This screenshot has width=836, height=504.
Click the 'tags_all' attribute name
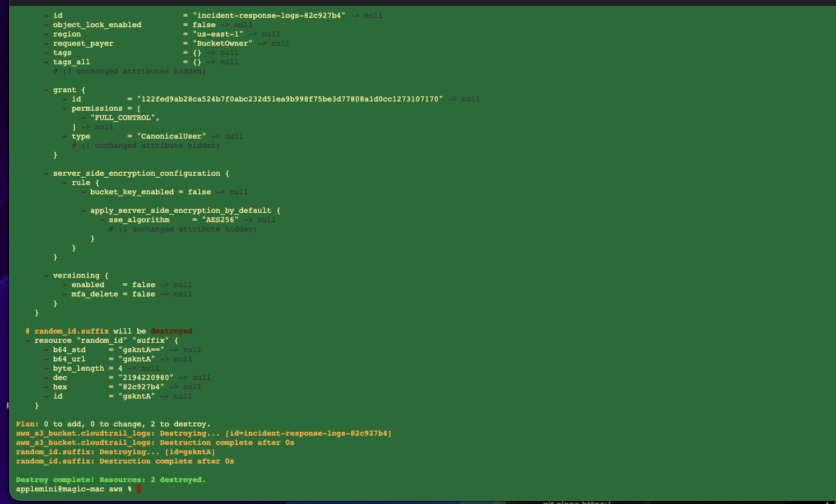coord(72,62)
